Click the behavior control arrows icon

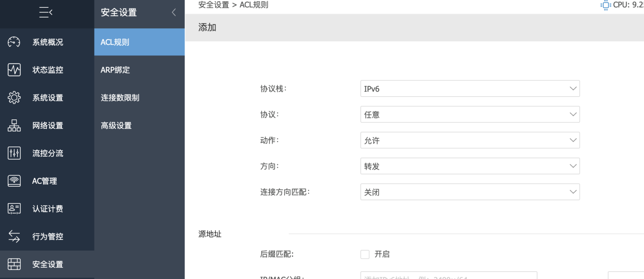[x=14, y=237]
